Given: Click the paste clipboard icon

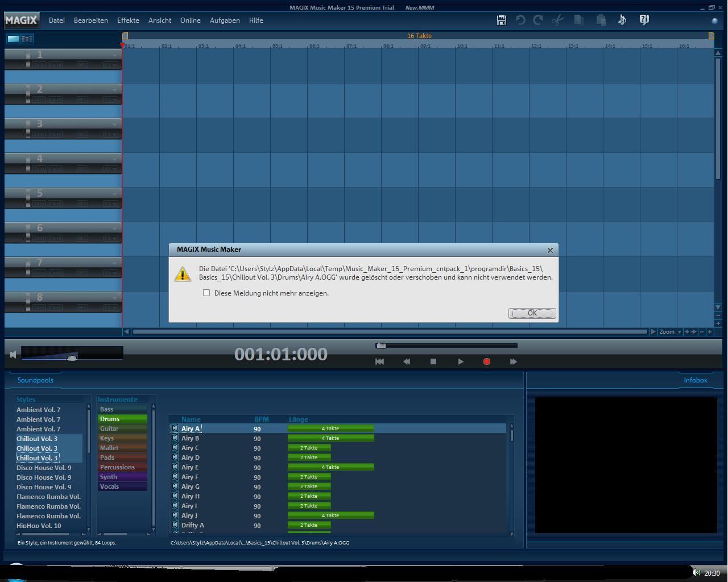Looking at the screenshot, I should click(601, 20).
